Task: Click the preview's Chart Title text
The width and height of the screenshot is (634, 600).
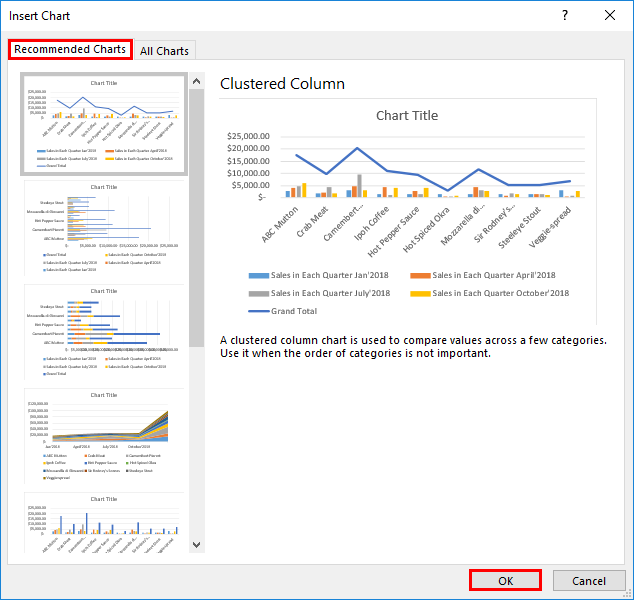Action: coord(407,116)
